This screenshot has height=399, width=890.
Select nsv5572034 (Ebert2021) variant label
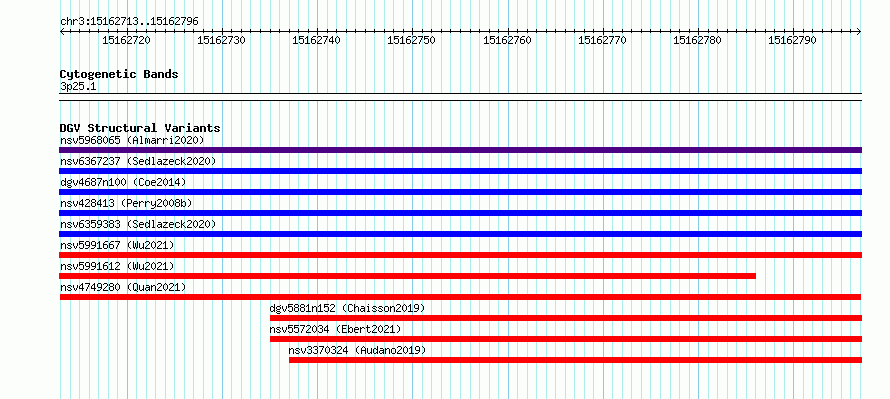(x=335, y=329)
